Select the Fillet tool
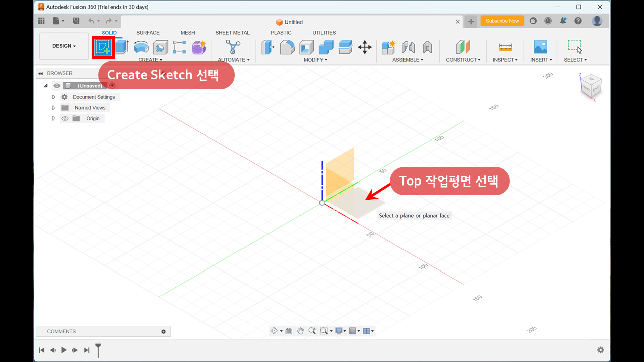 (x=287, y=47)
